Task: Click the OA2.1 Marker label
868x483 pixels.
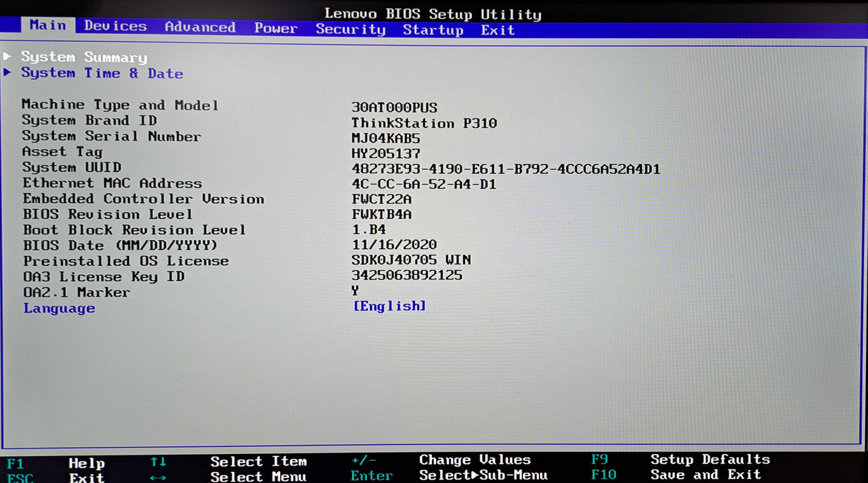Action: coord(77,293)
